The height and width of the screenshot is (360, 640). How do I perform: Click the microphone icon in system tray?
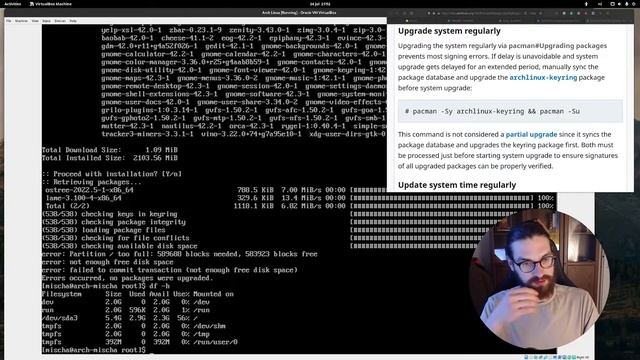coord(627,4)
